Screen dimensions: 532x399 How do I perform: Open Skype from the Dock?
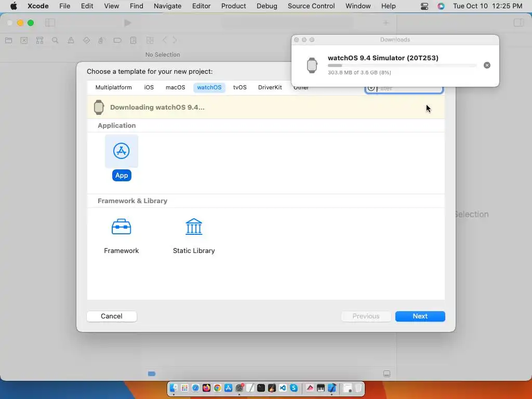click(294, 388)
